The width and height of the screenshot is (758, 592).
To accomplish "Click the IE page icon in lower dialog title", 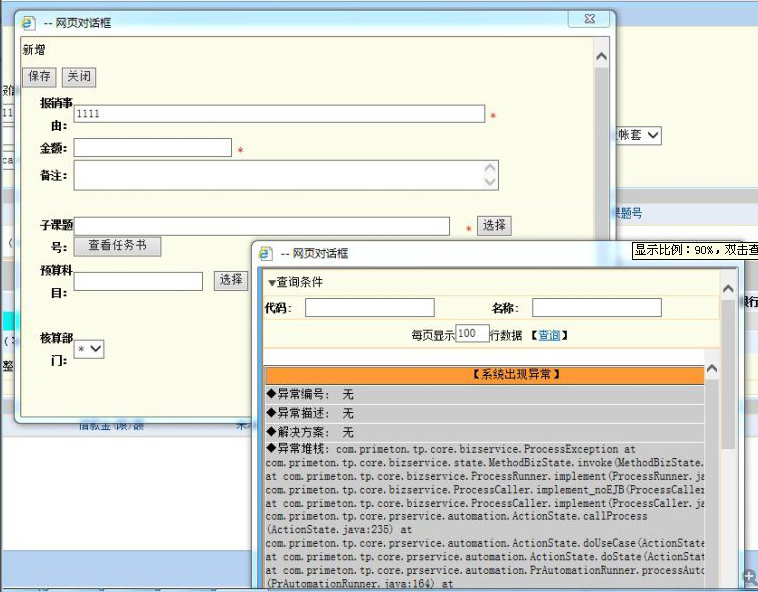I will [x=266, y=254].
